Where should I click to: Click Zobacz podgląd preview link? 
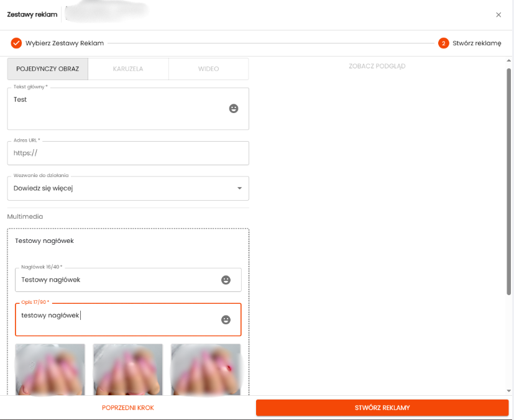(377, 66)
